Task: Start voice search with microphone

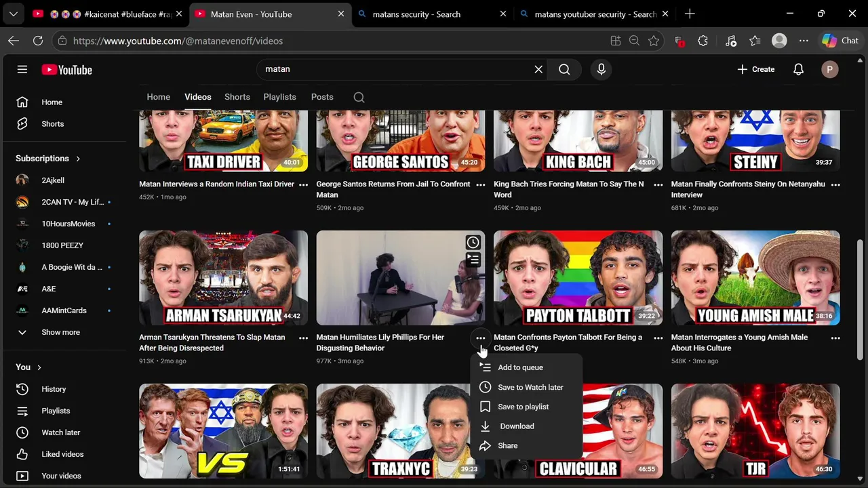Action: tap(601, 69)
